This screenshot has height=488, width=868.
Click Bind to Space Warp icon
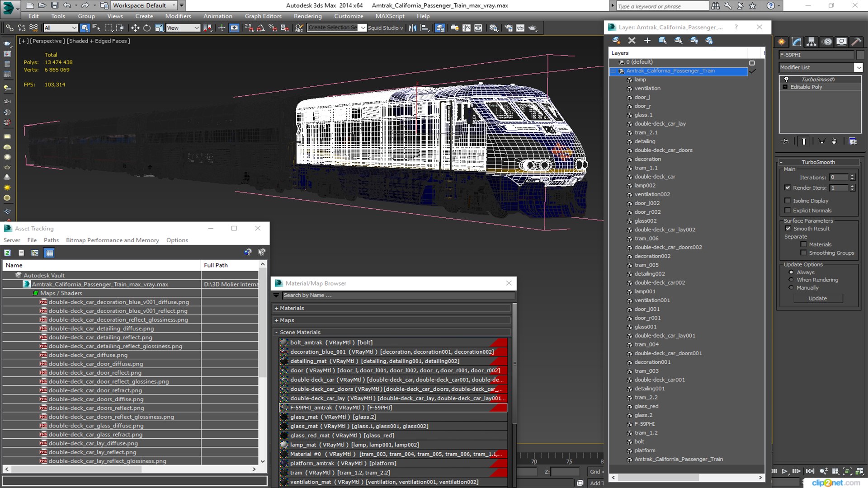coord(33,28)
